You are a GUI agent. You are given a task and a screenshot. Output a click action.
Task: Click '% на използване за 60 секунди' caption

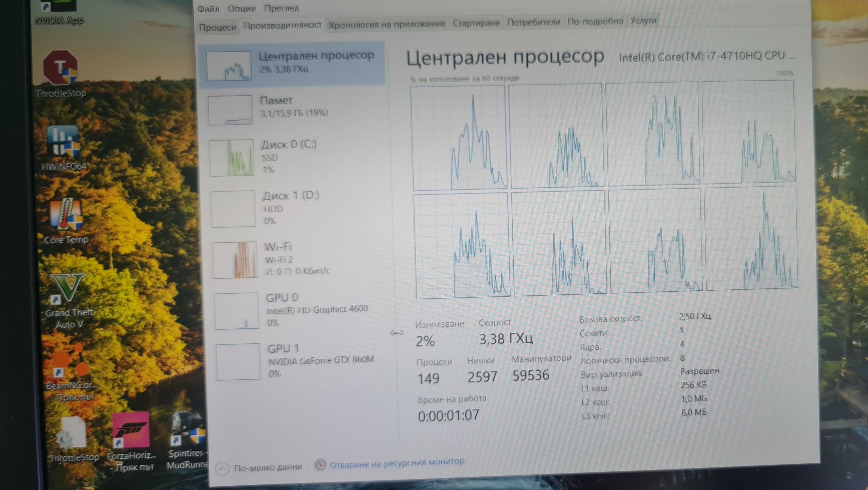465,79
